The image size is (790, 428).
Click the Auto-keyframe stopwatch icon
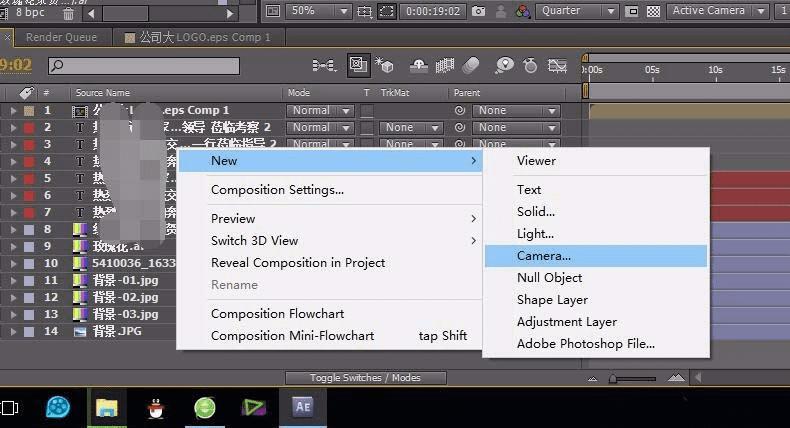530,66
